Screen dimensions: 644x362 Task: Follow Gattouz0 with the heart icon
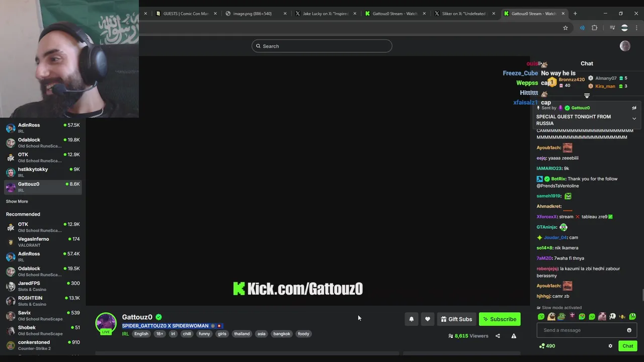click(428, 319)
